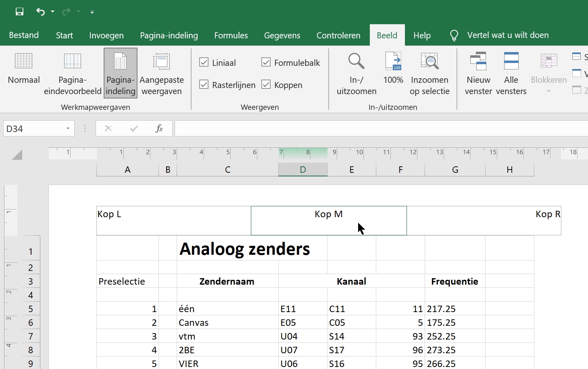The image size is (588, 369).
Task: Click the Undo arrow icon
Action: click(x=40, y=12)
